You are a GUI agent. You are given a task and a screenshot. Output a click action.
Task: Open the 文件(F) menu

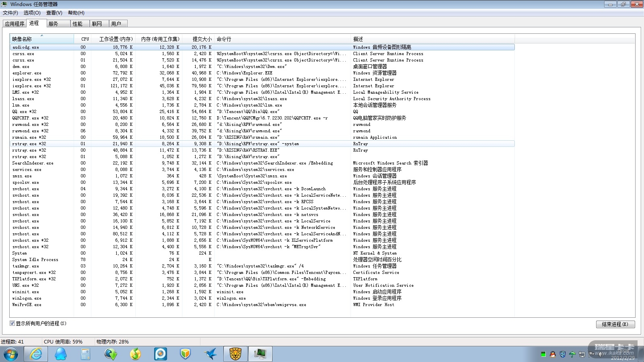(x=10, y=13)
